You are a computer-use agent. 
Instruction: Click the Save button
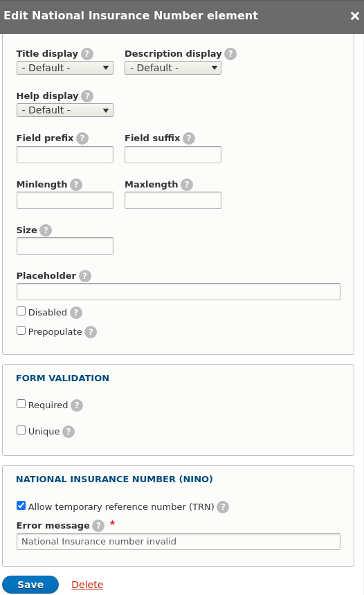(x=30, y=585)
